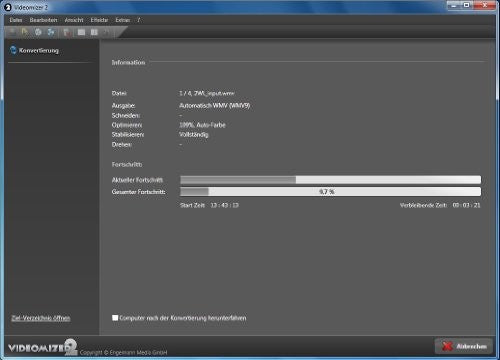The width and height of the screenshot is (500, 360).
Task: Enable shutdown after conversion checkbox
Action: pos(115,318)
